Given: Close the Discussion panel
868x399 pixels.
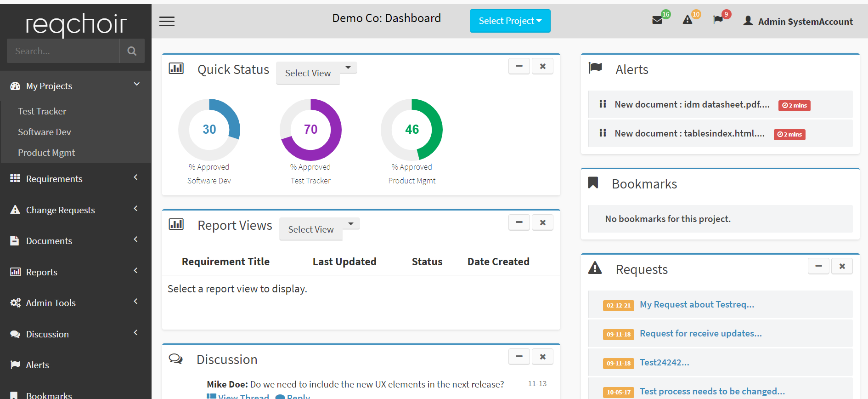Looking at the screenshot, I should (542, 357).
